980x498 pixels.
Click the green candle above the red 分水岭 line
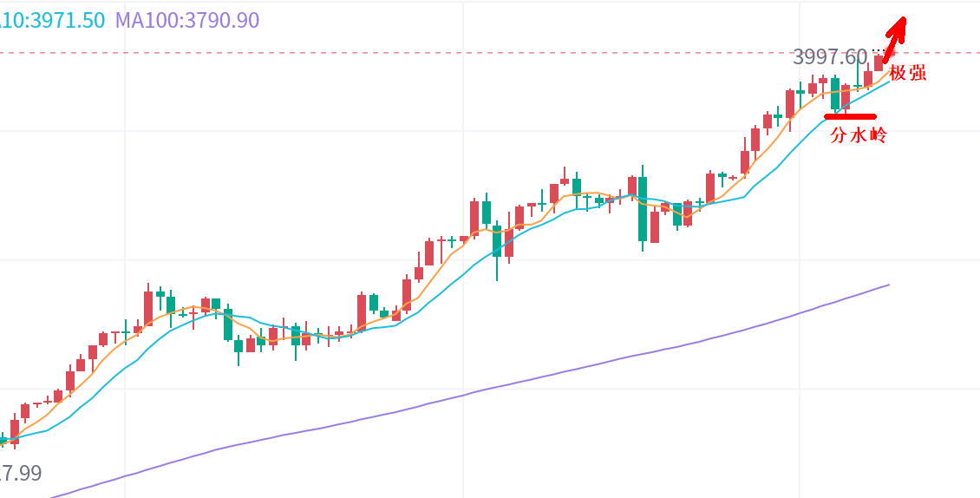coord(835,94)
